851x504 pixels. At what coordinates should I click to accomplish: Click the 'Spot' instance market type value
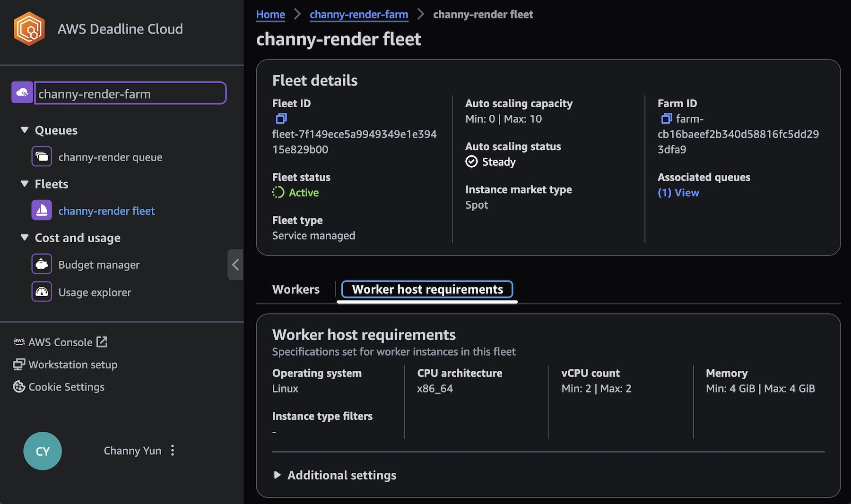[477, 205]
